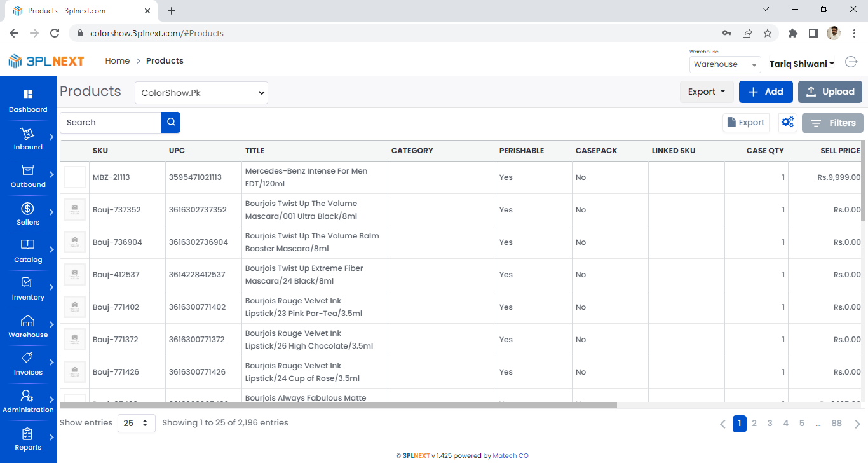This screenshot has height=463, width=868.
Task: Click the column settings gears icon
Action: pyautogui.click(x=788, y=123)
